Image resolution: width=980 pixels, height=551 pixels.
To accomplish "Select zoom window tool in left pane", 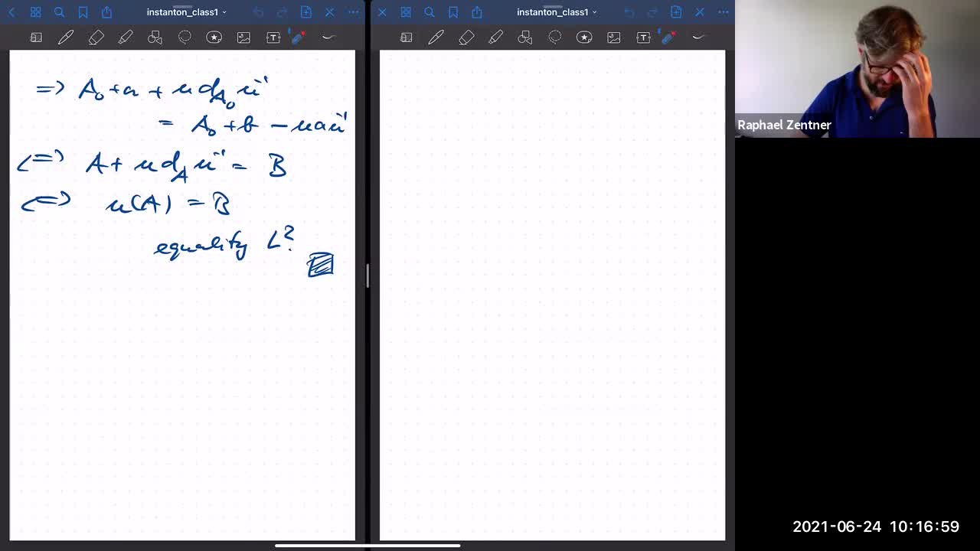I will tap(36, 37).
